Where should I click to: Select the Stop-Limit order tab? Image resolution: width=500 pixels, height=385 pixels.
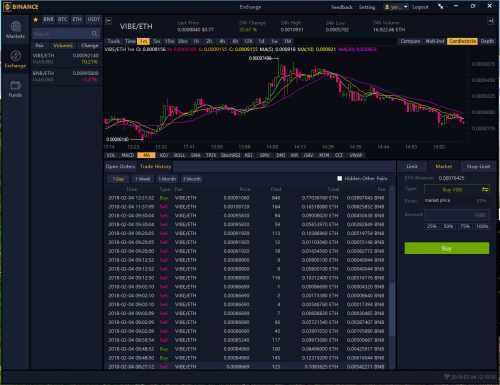[478, 166]
